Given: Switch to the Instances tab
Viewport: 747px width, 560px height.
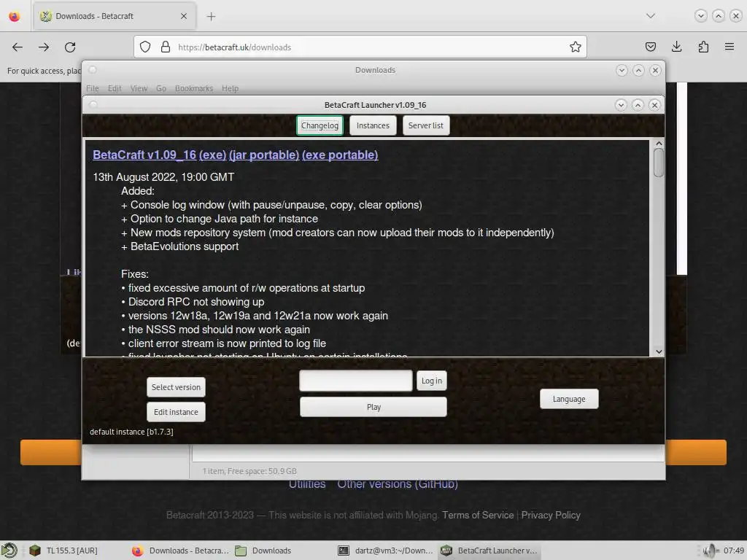Looking at the screenshot, I should pos(373,125).
